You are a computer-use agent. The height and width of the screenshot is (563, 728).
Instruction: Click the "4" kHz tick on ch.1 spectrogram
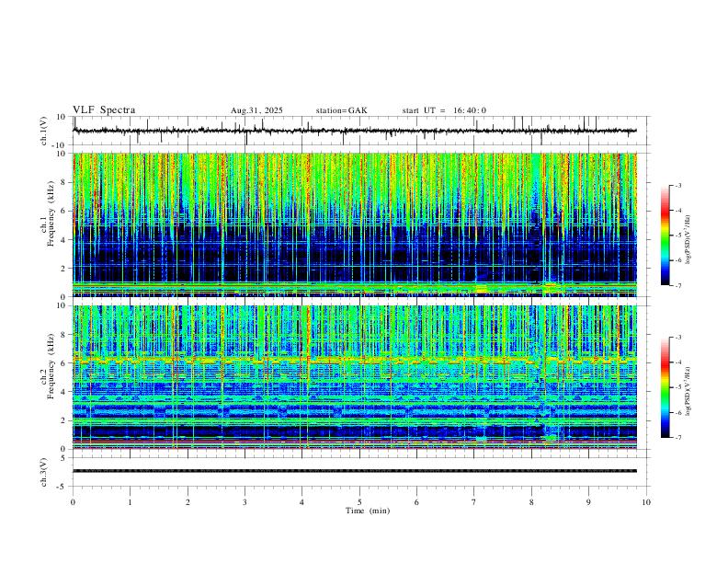64,240
